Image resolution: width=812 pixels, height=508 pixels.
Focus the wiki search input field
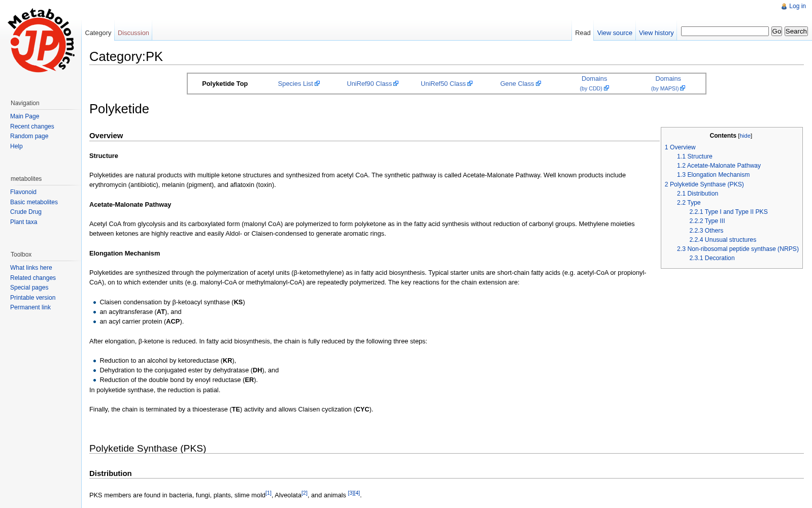(x=725, y=31)
